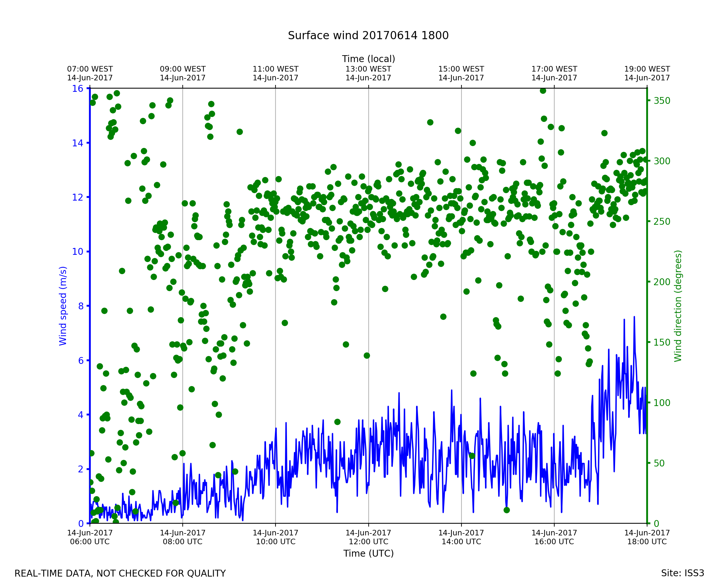
Task: Click the blue '16' wind speed tick label
Action: [x=77, y=89]
